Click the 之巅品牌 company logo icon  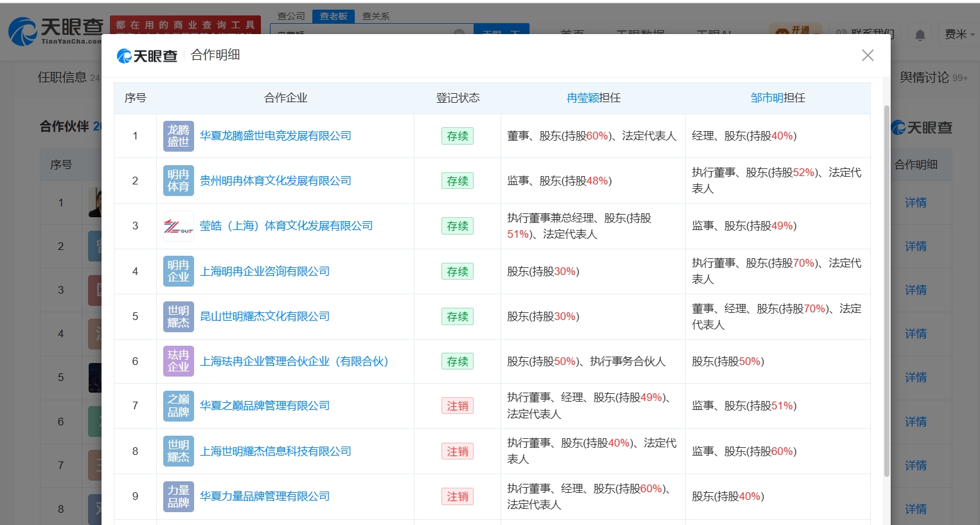tap(178, 406)
